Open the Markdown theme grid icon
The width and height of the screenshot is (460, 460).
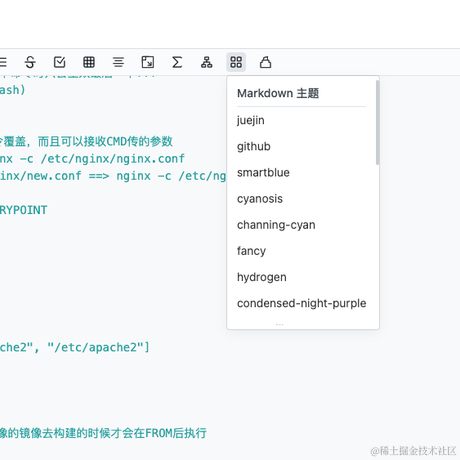236,62
